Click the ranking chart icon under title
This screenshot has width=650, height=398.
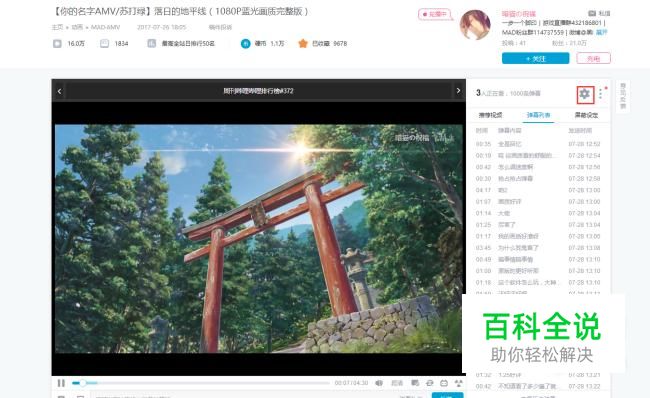152,43
